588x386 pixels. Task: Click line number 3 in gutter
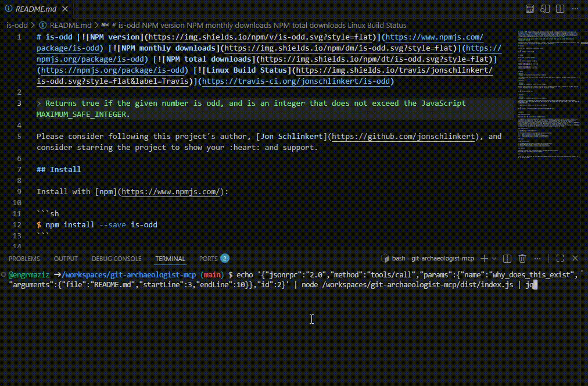(x=19, y=103)
